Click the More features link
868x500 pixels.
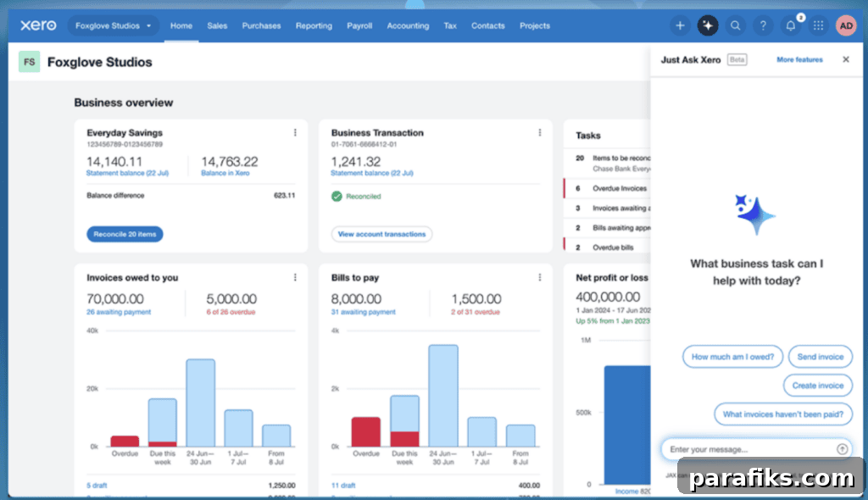799,59
